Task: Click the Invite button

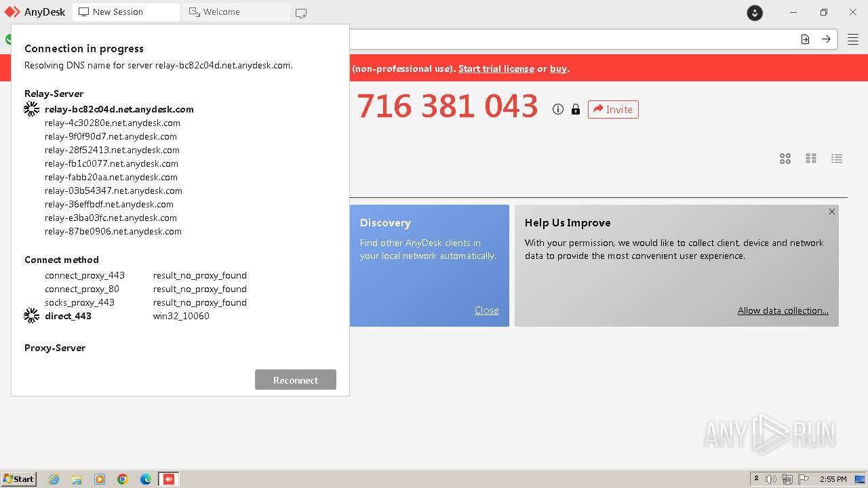Action: 613,109
